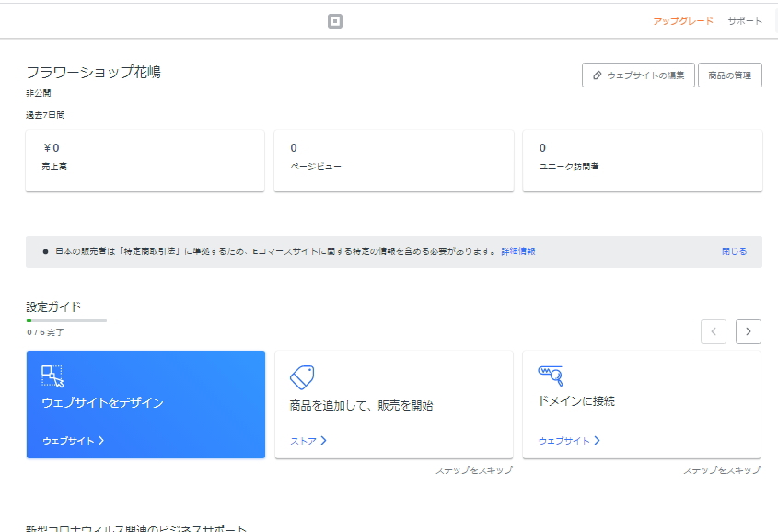This screenshot has width=778, height=532.
Task: Click the design tool icon on ウェブサイトをデザイン card
Action: tap(53, 376)
